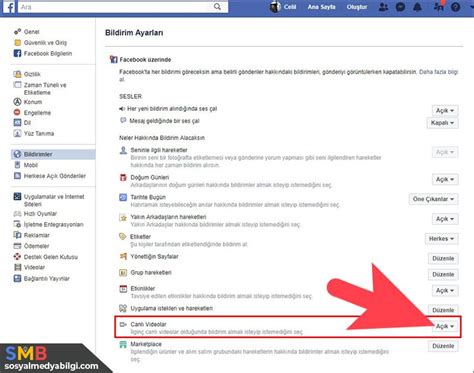The width and height of the screenshot is (474, 373).
Task: Click the Gizlilik lock icon
Action: tap(17, 74)
